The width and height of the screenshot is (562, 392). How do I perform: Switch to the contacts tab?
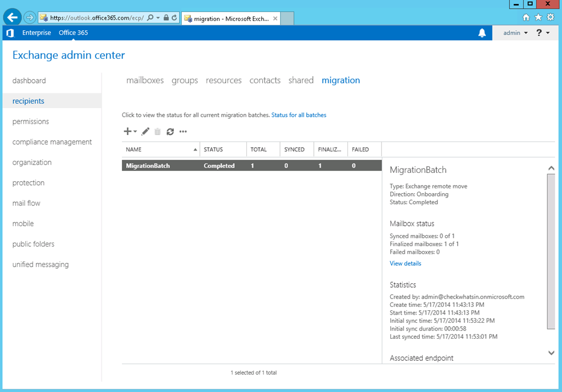point(265,80)
